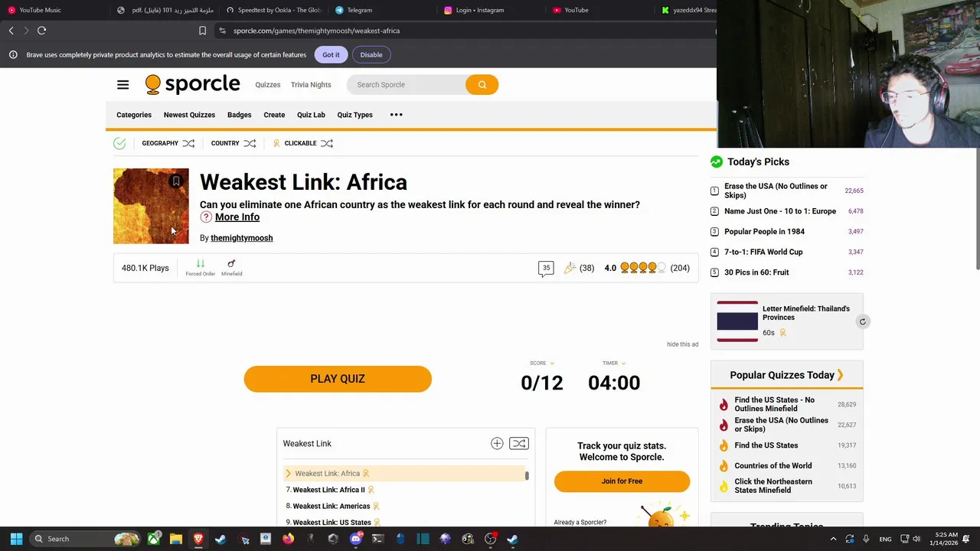Add playlist with the plus icon

coord(497,443)
